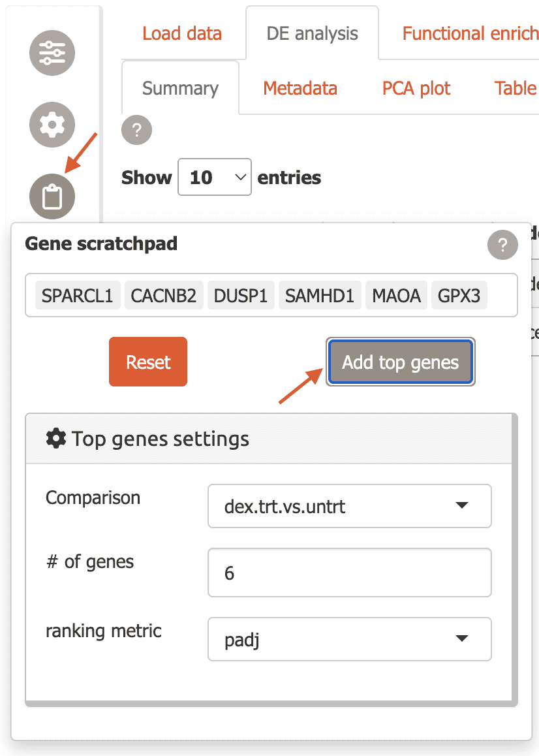Open the Functional enrichment tab
The width and height of the screenshot is (539, 756).
tap(470, 34)
